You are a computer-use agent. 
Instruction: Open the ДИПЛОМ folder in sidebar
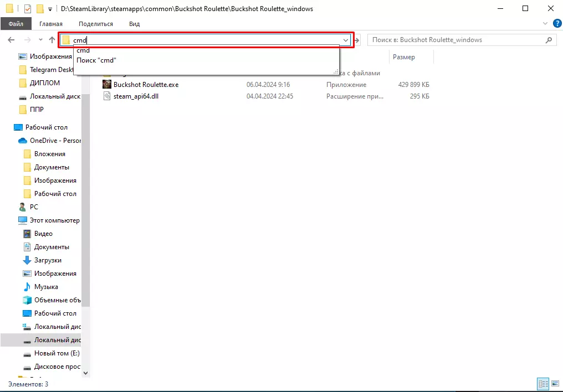point(44,83)
